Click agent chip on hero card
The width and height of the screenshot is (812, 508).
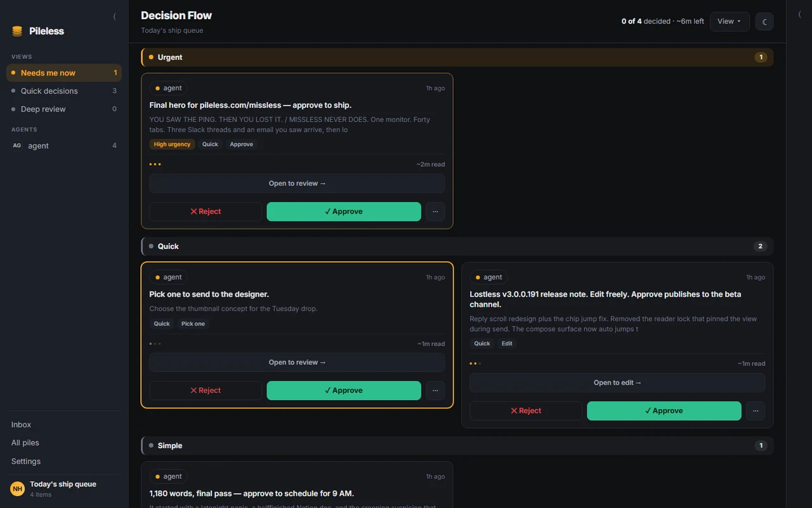point(168,88)
